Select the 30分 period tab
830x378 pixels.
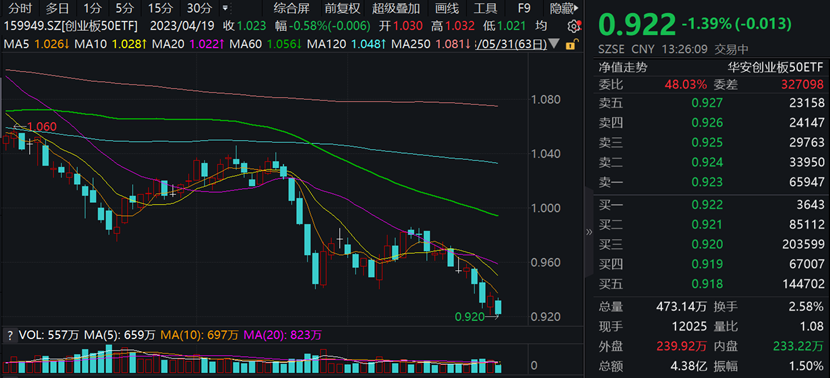(200, 8)
